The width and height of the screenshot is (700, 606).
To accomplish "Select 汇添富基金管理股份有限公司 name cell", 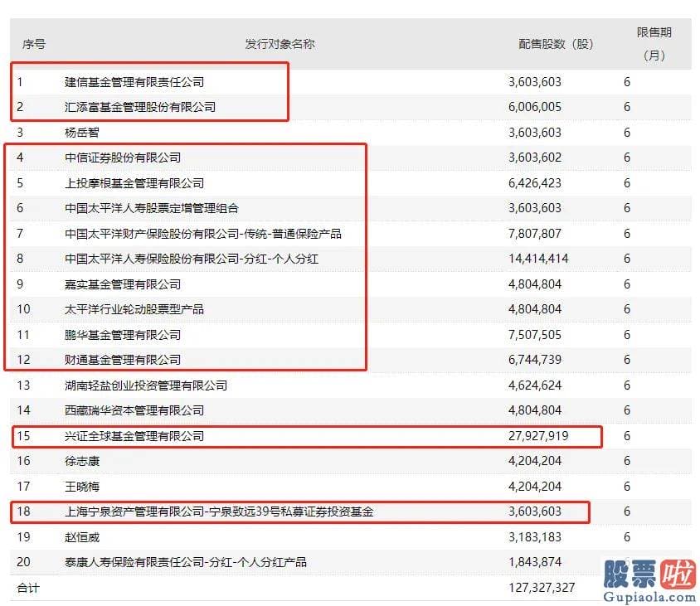I will tap(140, 107).
